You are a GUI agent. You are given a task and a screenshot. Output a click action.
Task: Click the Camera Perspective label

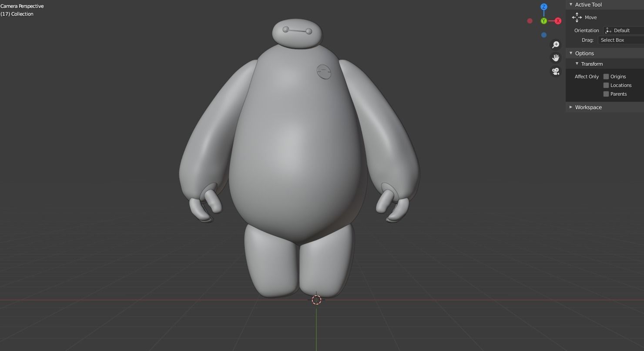coord(22,6)
